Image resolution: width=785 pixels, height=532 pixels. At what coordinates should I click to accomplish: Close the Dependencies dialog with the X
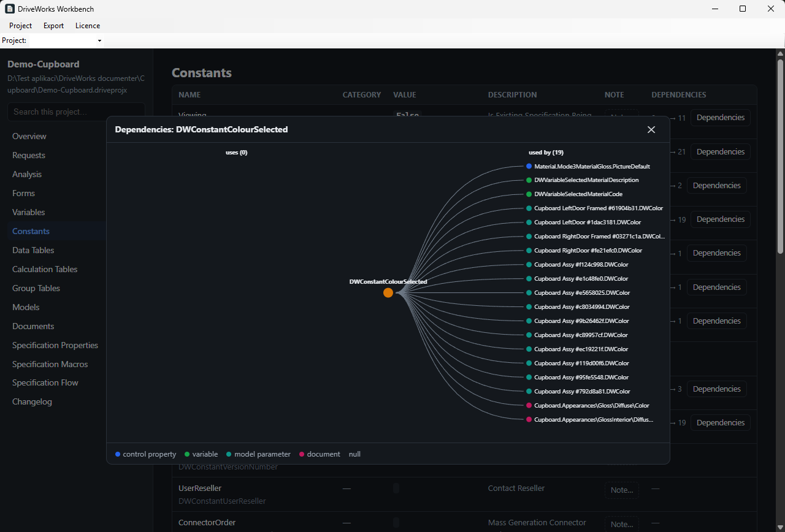[x=651, y=129]
